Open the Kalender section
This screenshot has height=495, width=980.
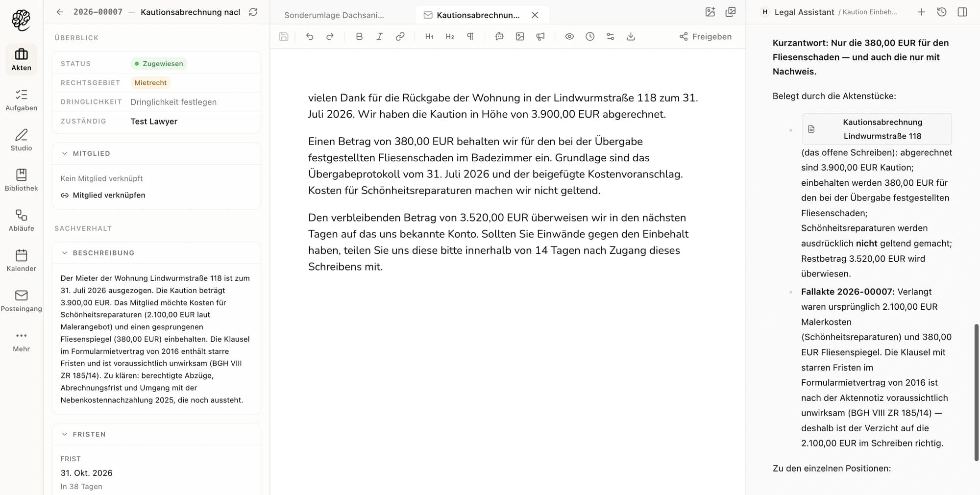21,261
